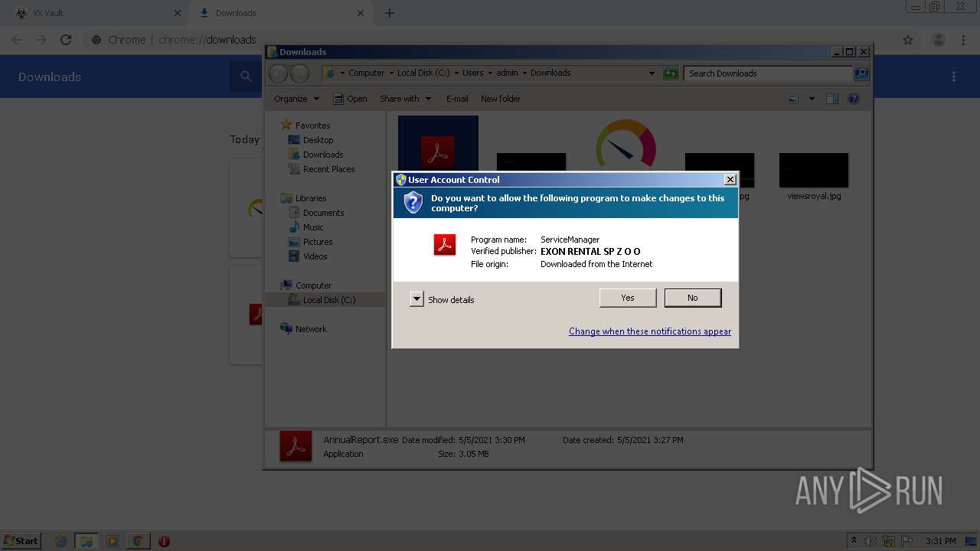The image size is (980, 551).
Task: Open Windows Media Player from taskbar
Action: coord(113,541)
